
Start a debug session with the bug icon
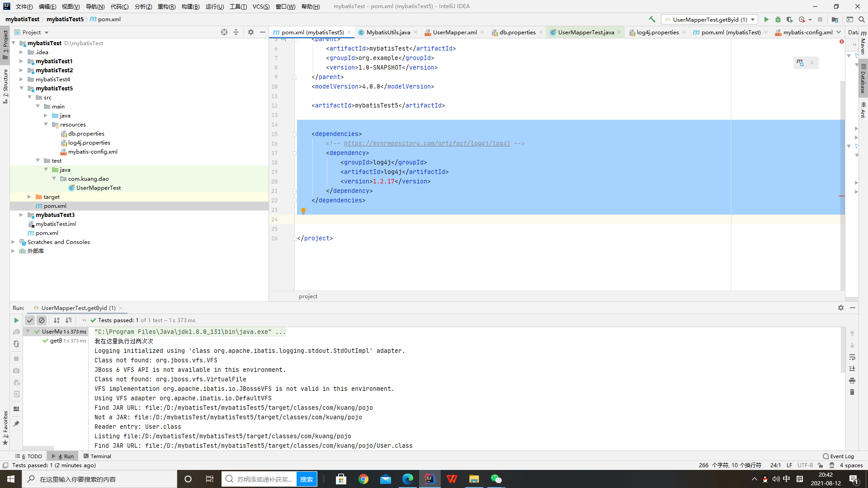778,19
